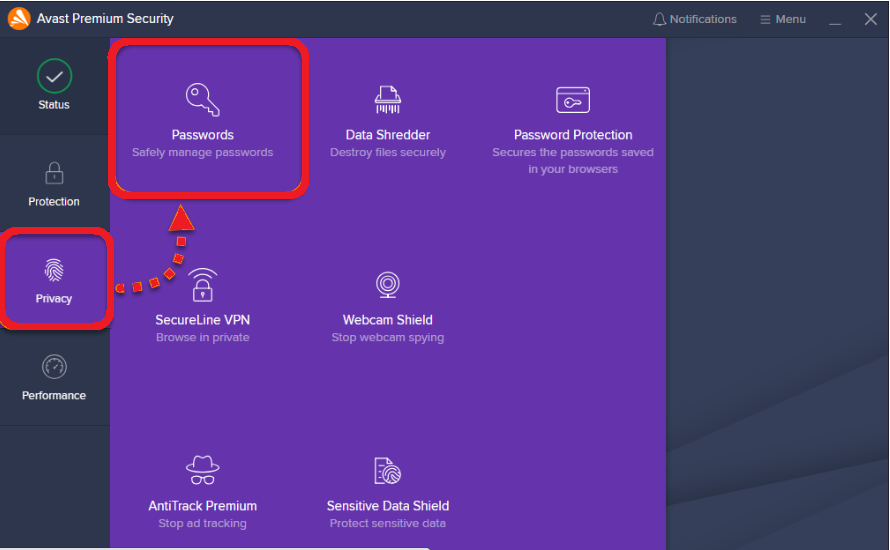Click the Avast logo icon
This screenshot has height=550, width=890.
click(x=19, y=18)
